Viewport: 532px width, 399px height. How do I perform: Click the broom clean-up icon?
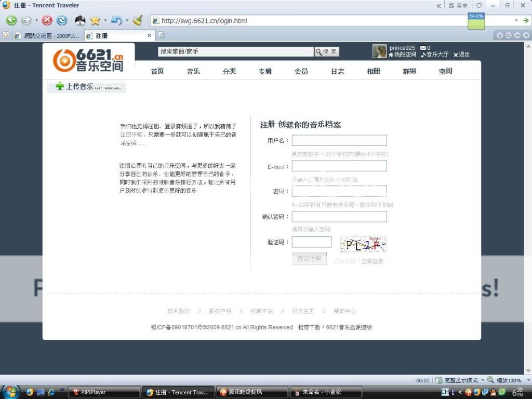pyautogui.click(x=137, y=21)
